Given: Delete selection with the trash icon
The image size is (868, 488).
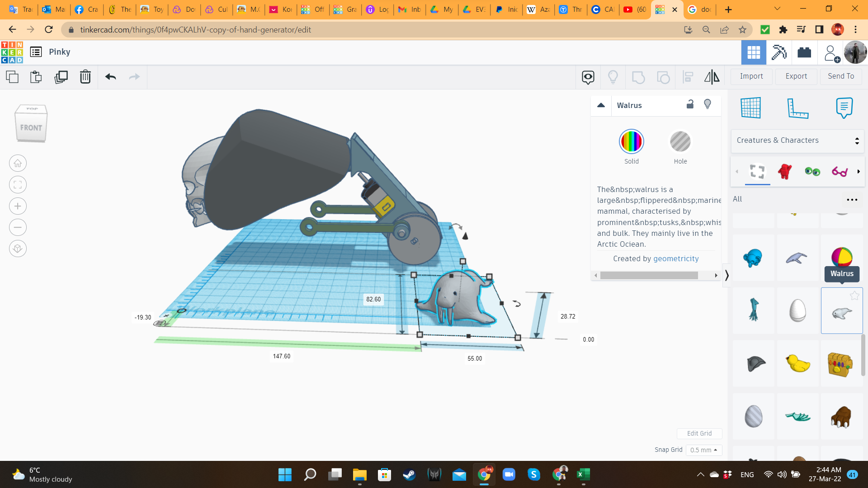Looking at the screenshot, I should [x=85, y=77].
